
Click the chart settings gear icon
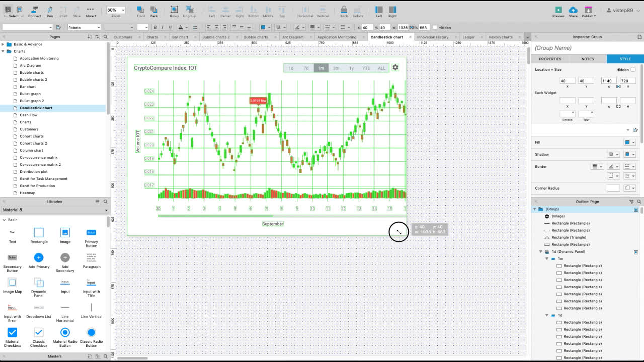[395, 67]
